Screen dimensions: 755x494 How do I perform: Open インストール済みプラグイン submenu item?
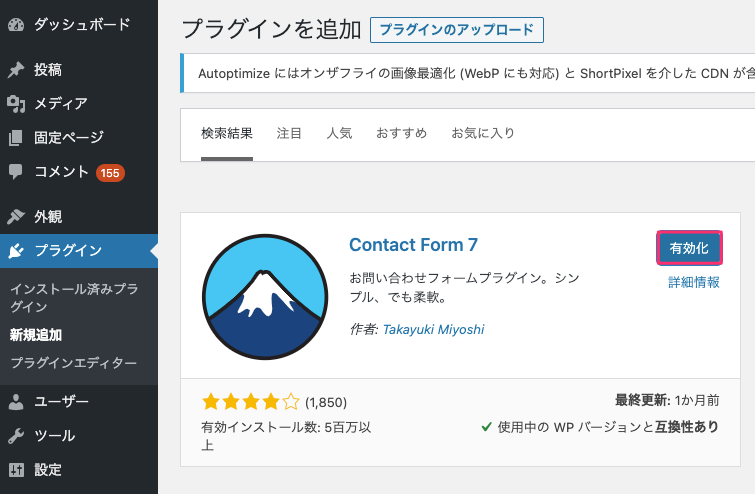[x=75, y=298]
